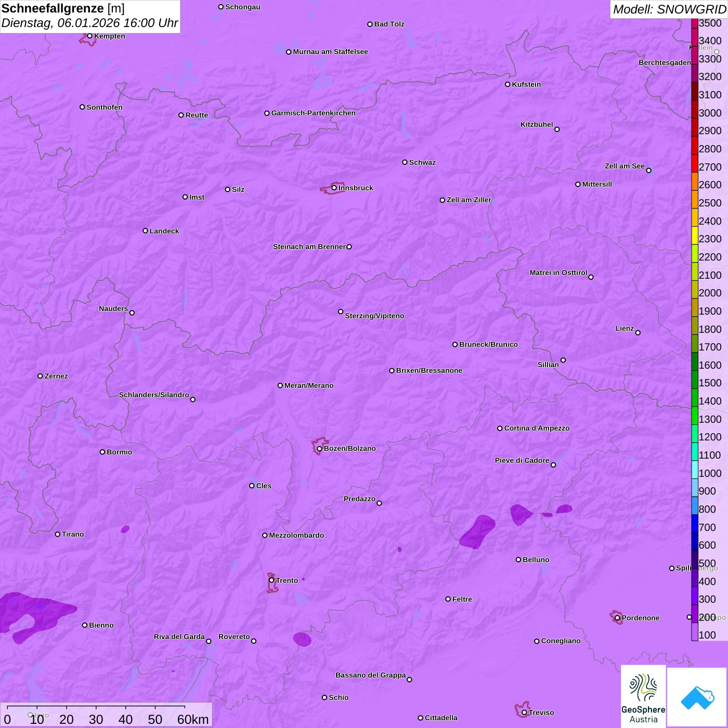
Task: Click the Steinach am Brenner label
Action: pos(309,246)
